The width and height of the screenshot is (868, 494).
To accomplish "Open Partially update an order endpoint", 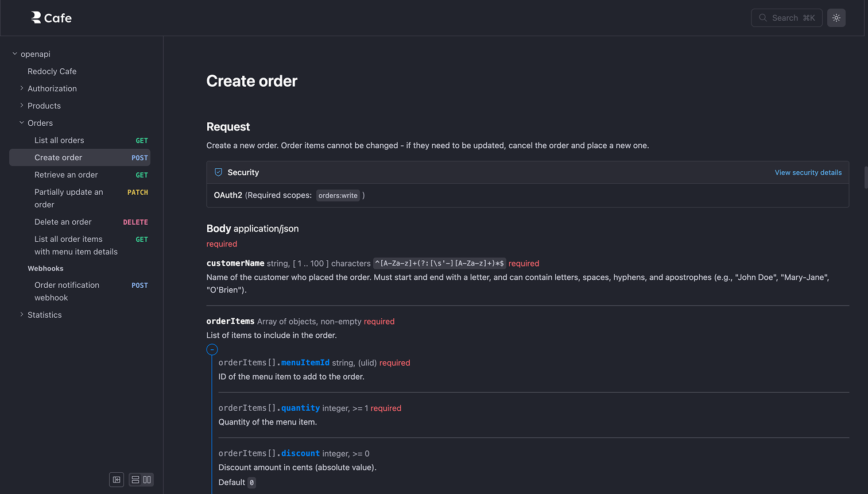I will click(80, 198).
